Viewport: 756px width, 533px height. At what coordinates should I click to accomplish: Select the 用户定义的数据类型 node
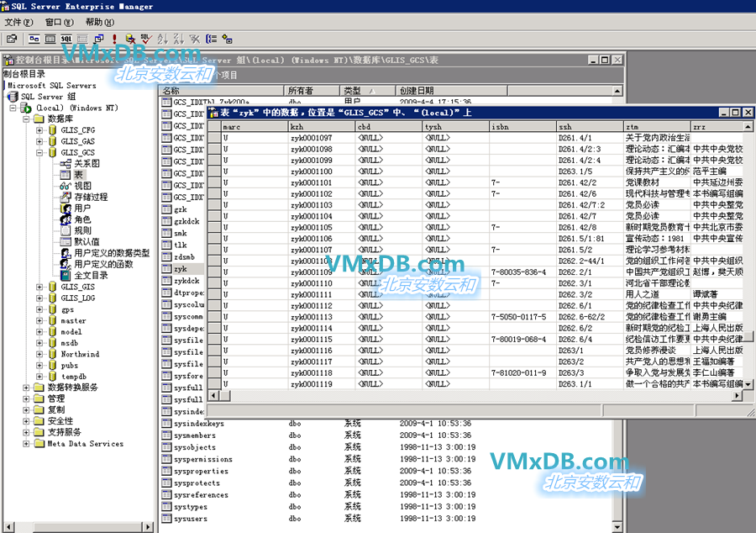(112, 253)
